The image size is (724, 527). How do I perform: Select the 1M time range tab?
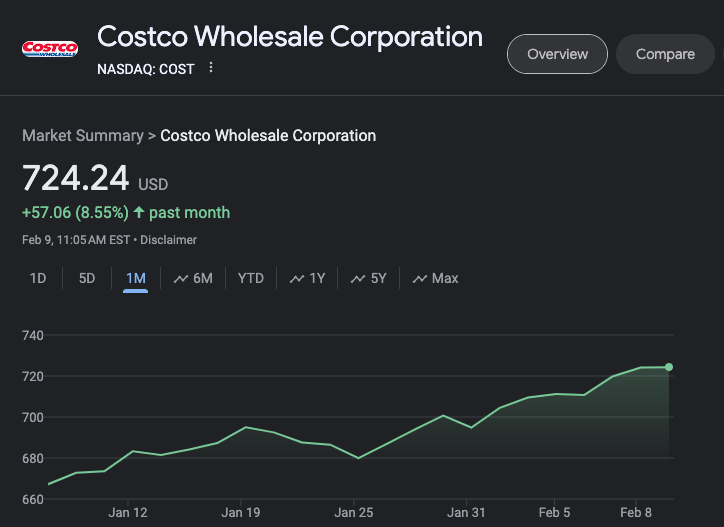click(x=136, y=278)
